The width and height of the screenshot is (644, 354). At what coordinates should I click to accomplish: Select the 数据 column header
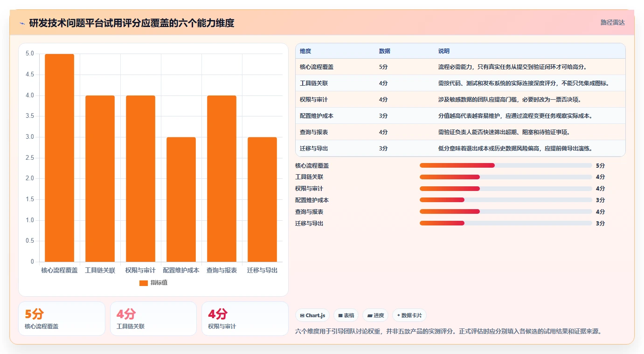[x=385, y=51]
